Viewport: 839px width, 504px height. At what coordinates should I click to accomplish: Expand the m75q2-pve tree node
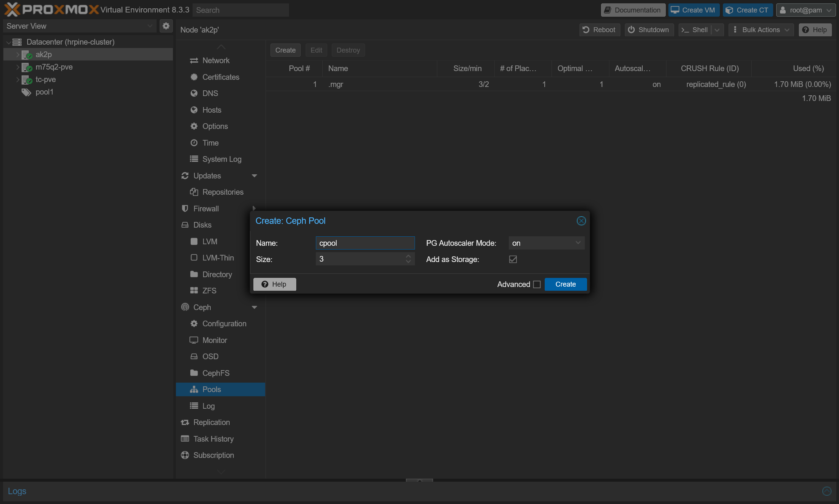click(18, 67)
